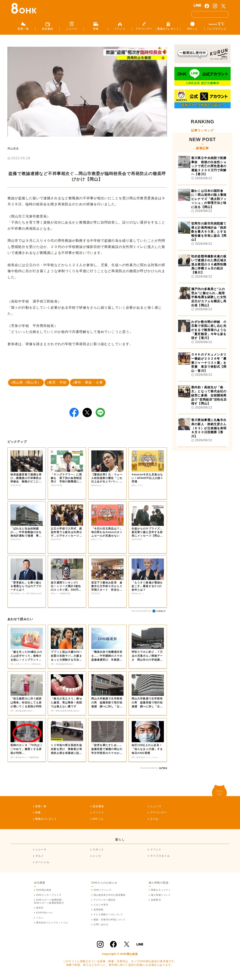
Task: Open card 血圧130以上の人必見
Action: [148, 740]
